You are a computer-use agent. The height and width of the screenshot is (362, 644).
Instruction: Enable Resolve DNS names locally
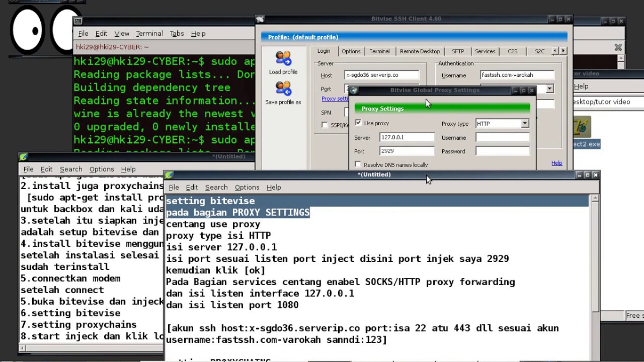tap(358, 164)
